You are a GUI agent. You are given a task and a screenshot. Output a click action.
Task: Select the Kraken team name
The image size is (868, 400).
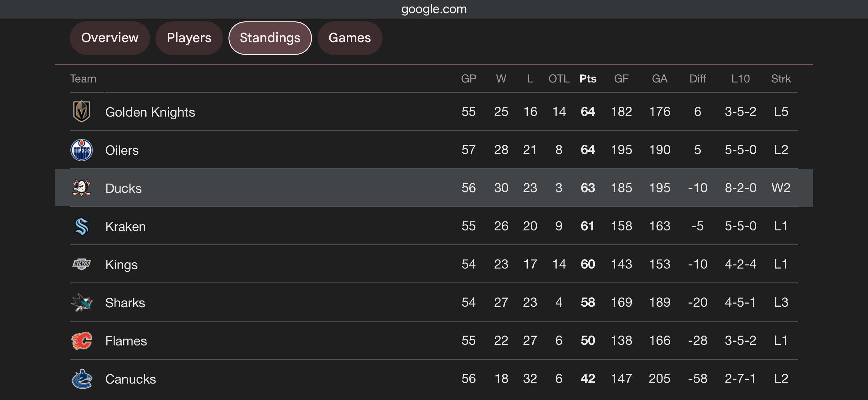pos(125,227)
